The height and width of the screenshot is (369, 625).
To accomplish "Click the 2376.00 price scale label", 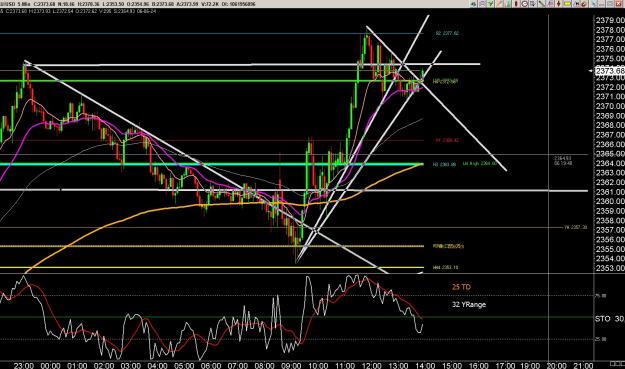I will coord(610,49).
